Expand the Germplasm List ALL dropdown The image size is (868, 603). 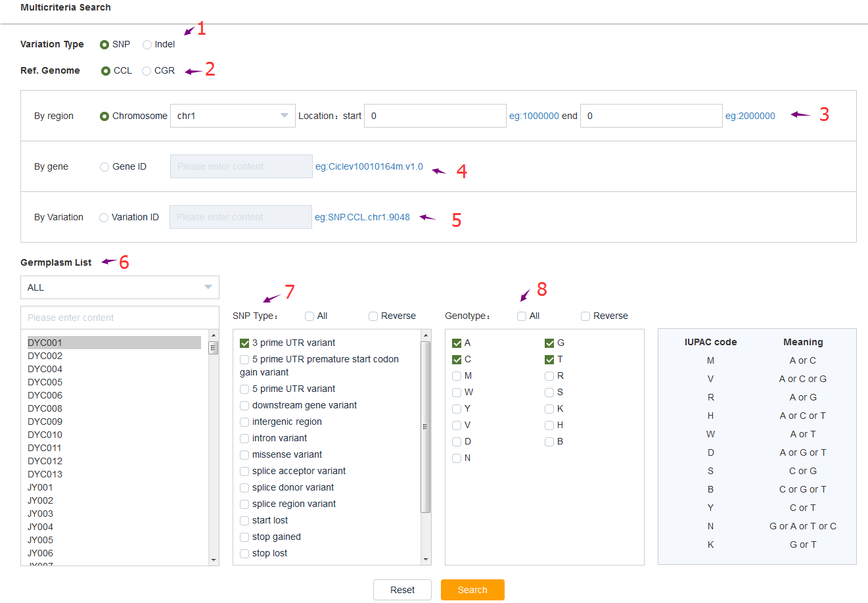click(120, 287)
